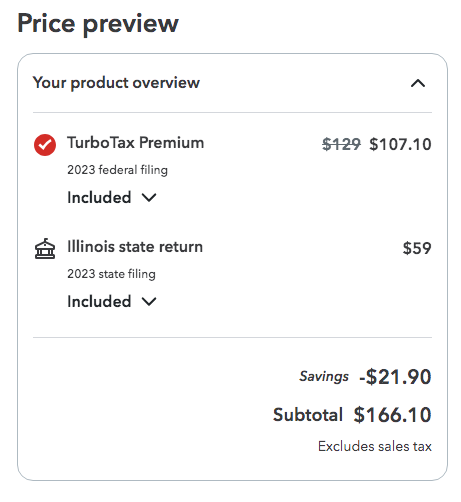
Task: Click the crossed-out $129 original price
Action: pos(341,144)
